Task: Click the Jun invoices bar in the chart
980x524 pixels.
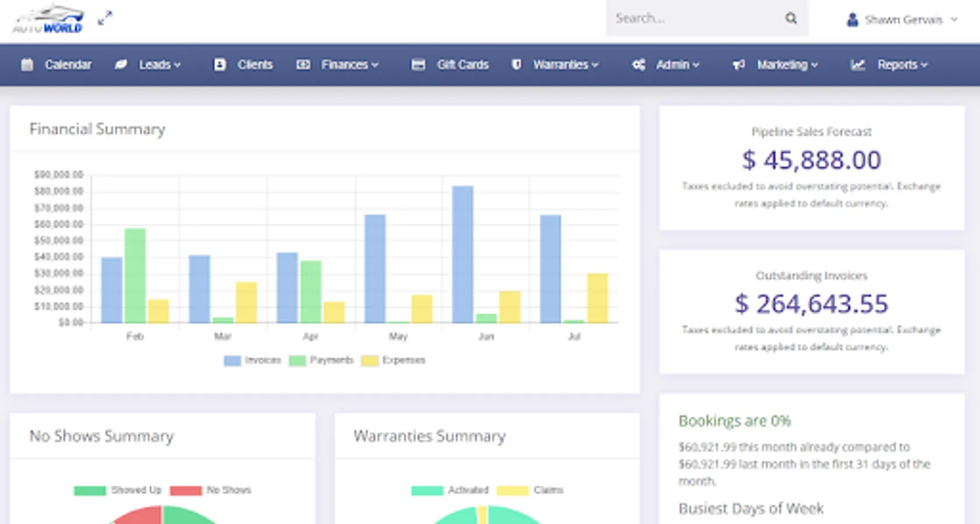Action: coord(463,254)
